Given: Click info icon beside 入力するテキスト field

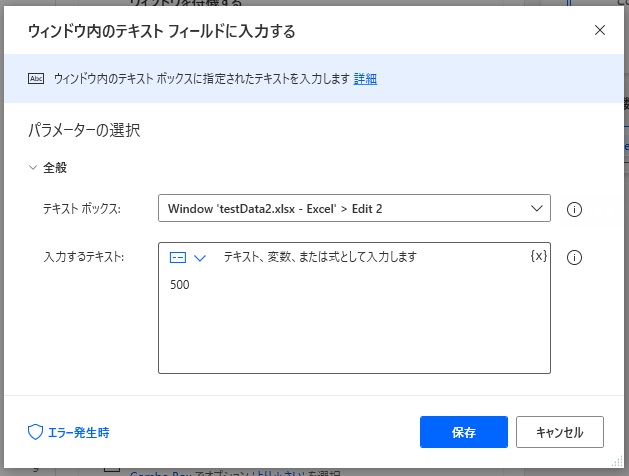Looking at the screenshot, I should tap(574, 257).
